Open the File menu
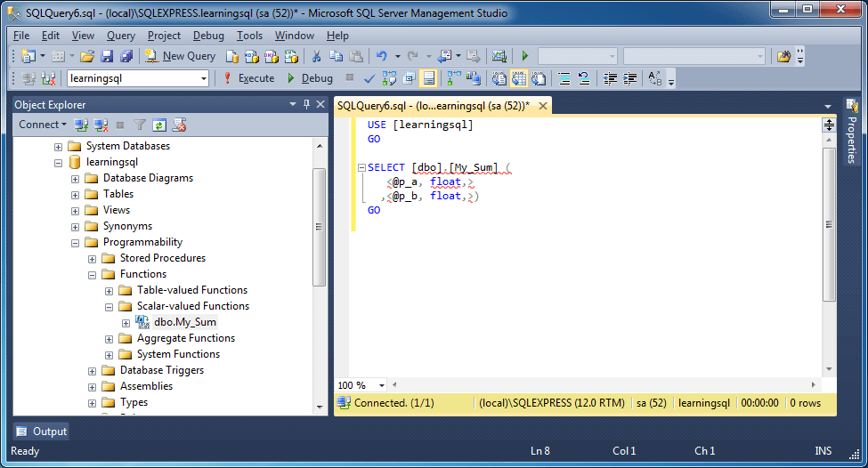 [21, 36]
